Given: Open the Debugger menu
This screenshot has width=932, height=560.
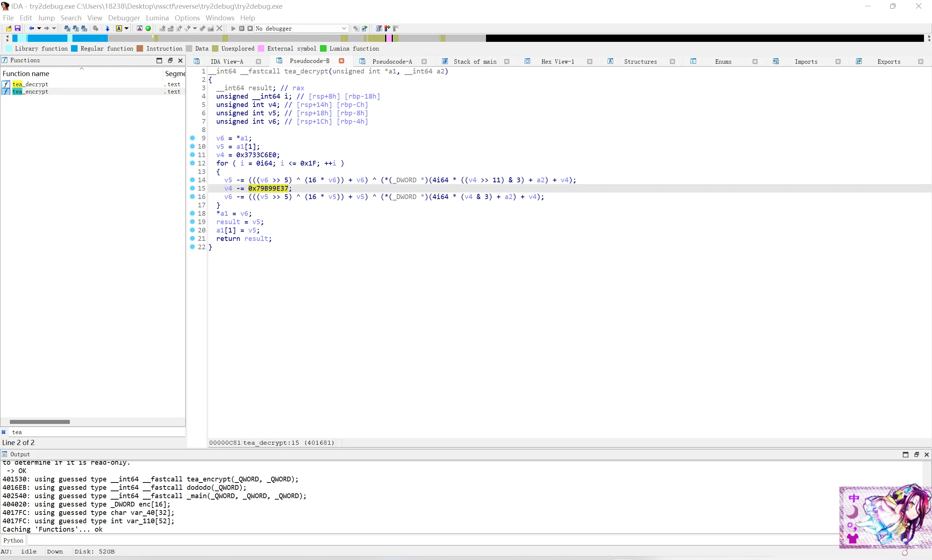Looking at the screenshot, I should click(124, 18).
